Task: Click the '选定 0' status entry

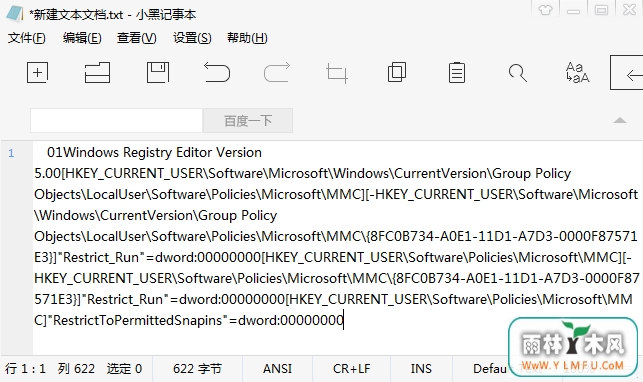Action: 124,368
